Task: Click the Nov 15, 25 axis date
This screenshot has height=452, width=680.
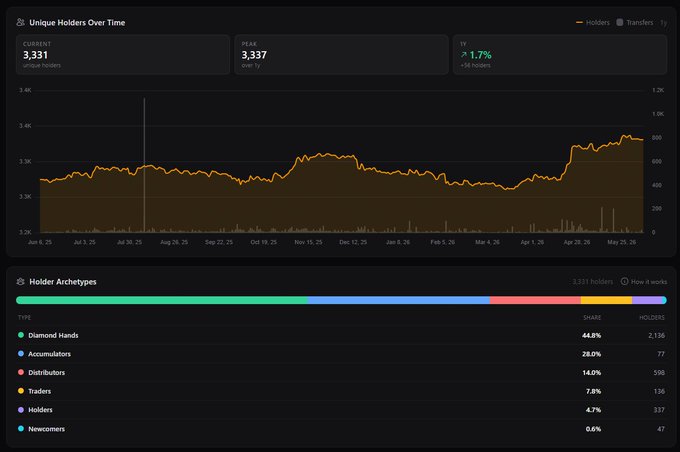Action: (308, 242)
